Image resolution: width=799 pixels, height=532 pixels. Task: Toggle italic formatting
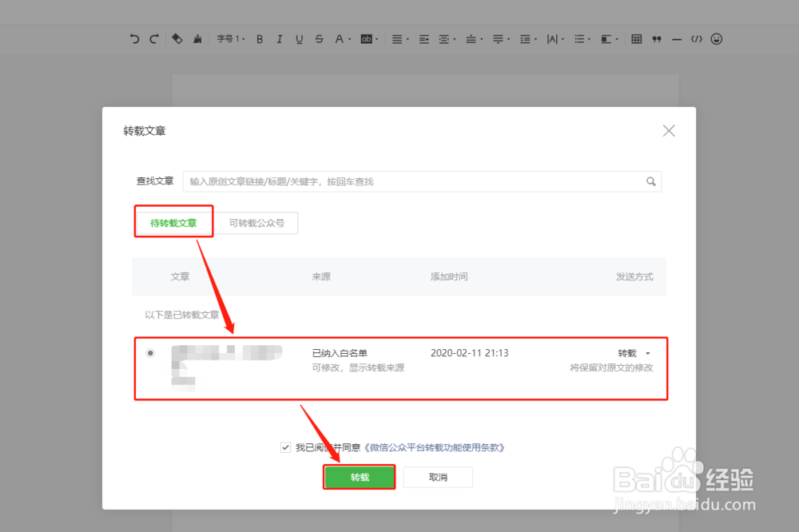(x=279, y=39)
